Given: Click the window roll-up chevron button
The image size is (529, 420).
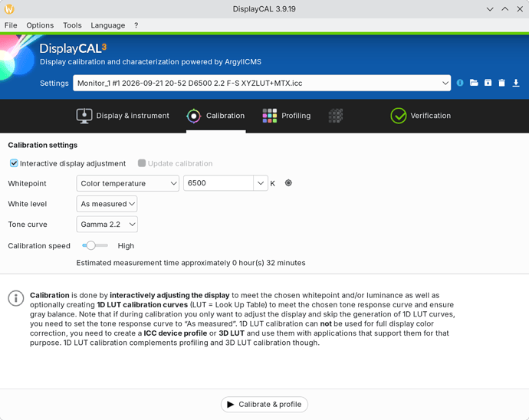Looking at the screenshot, I should (x=504, y=9).
